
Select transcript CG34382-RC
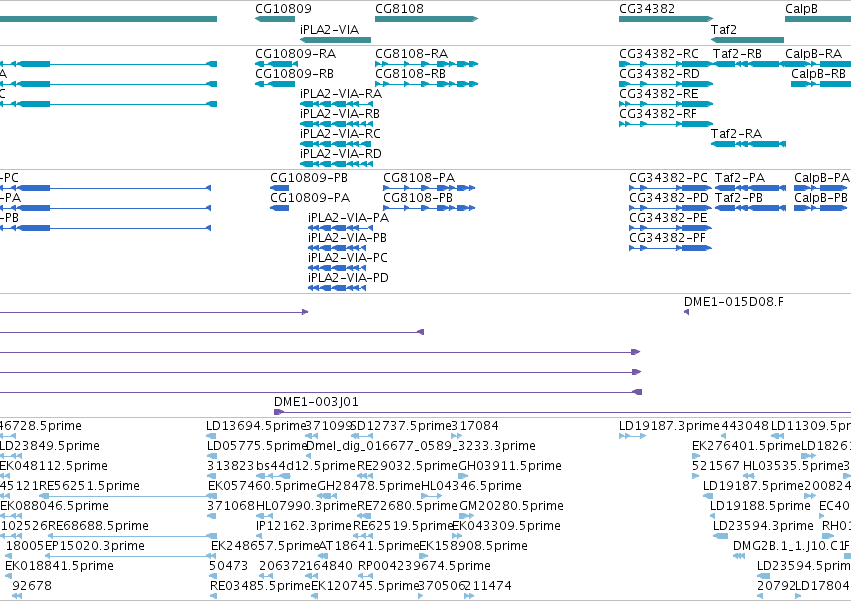[x=659, y=54]
